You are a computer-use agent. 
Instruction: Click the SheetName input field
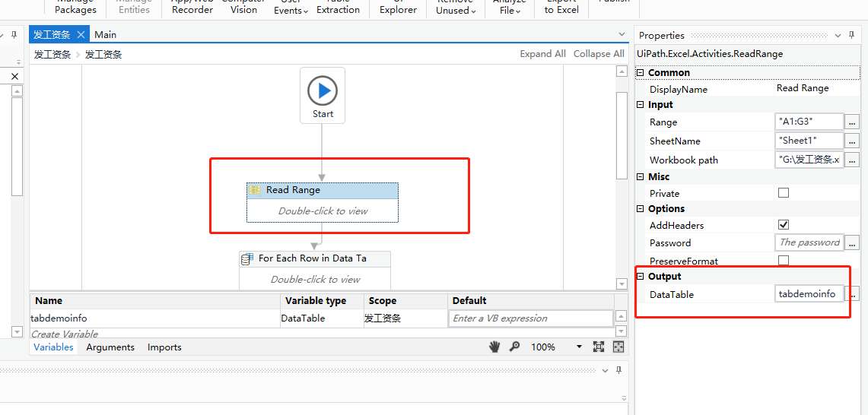pyautogui.click(x=809, y=141)
